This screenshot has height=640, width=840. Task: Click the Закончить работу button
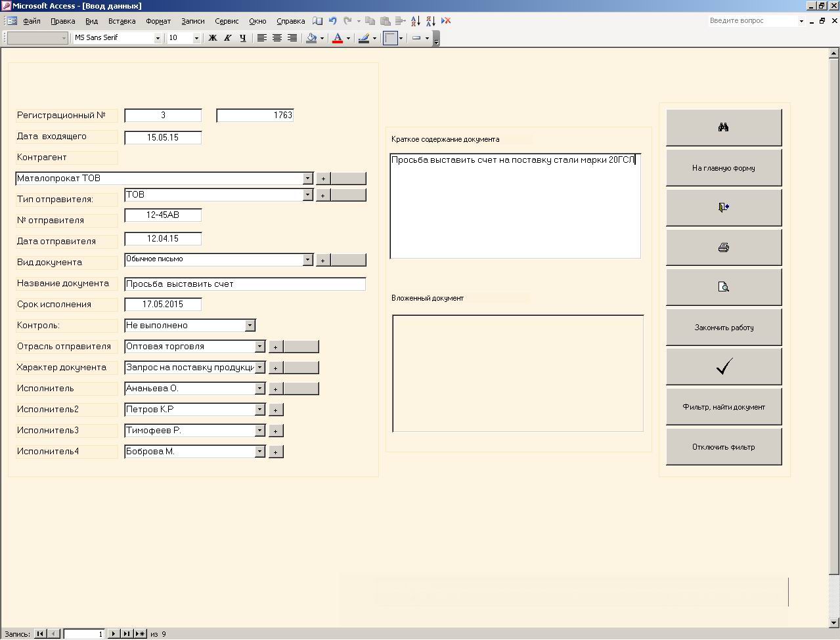pyautogui.click(x=724, y=327)
